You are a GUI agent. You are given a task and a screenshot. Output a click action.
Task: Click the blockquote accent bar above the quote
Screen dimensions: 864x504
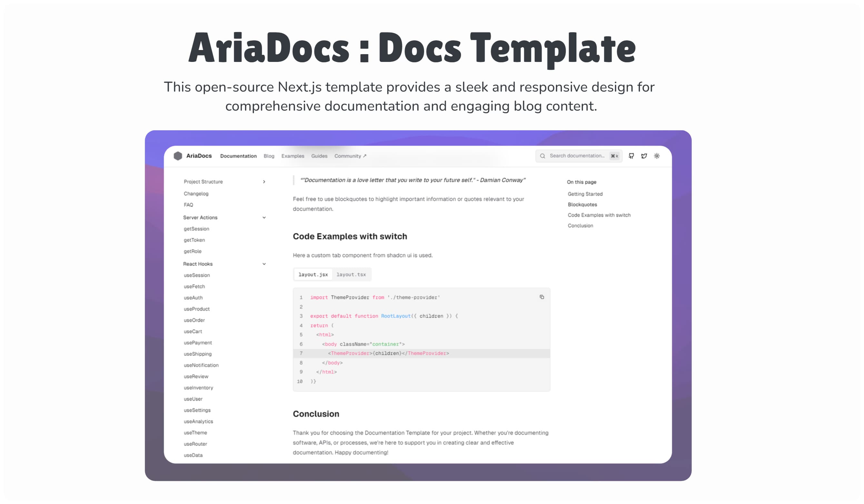pyautogui.click(x=294, y=180)
